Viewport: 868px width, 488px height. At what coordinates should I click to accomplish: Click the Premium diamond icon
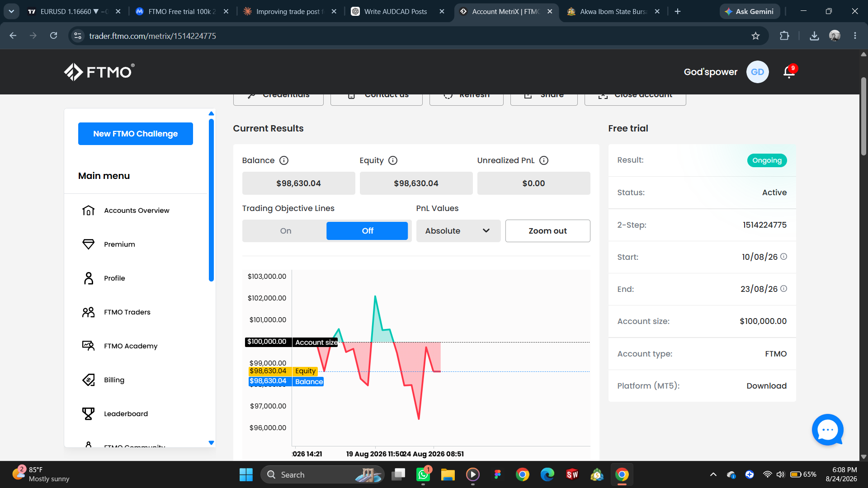click(89, 244)
